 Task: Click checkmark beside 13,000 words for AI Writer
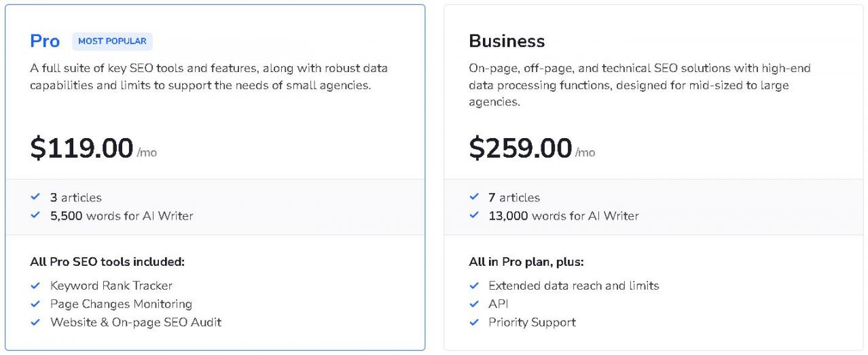pyautogui.click(x=474, y=216)
